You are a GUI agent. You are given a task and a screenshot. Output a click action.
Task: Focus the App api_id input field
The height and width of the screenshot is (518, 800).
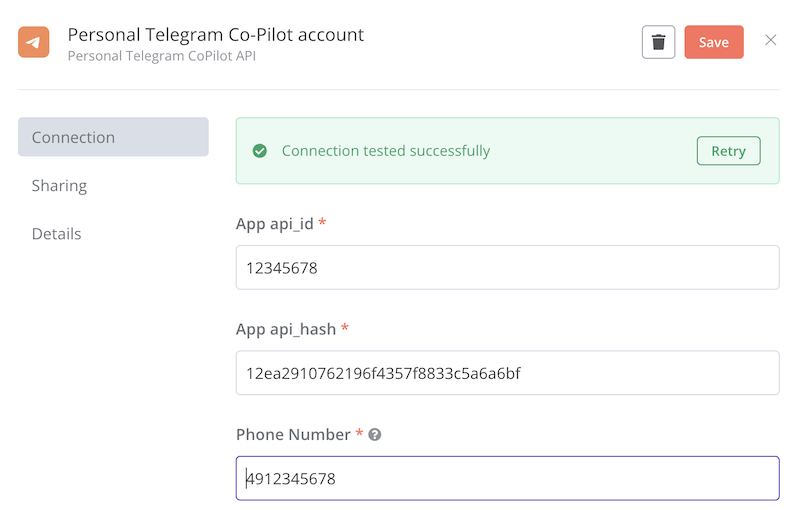(x=507, y=268)
